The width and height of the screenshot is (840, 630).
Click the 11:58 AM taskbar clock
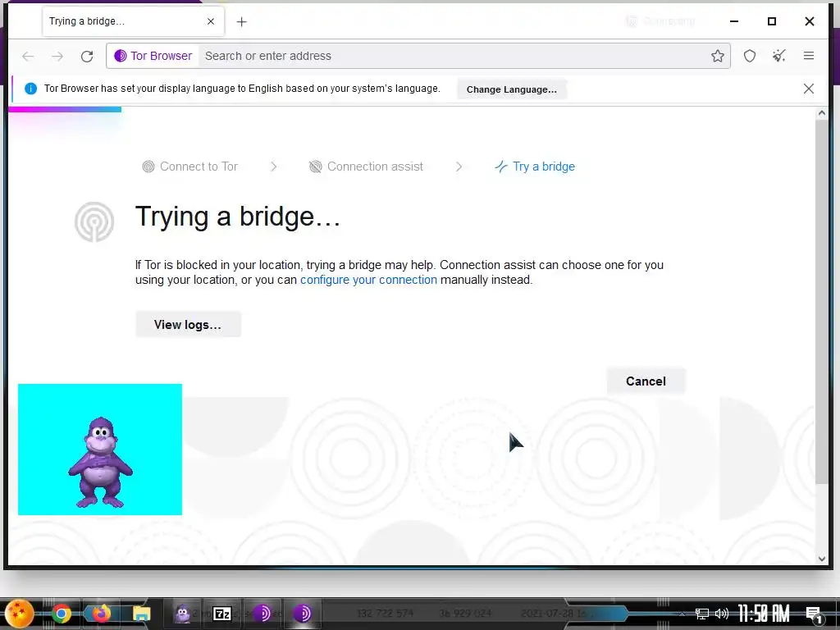pyautogui.click(x=764, y=614)
